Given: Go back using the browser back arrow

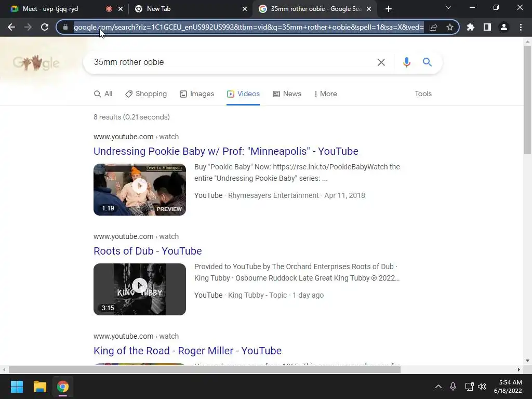Looking at the screenshot, I should click(11, 27).
